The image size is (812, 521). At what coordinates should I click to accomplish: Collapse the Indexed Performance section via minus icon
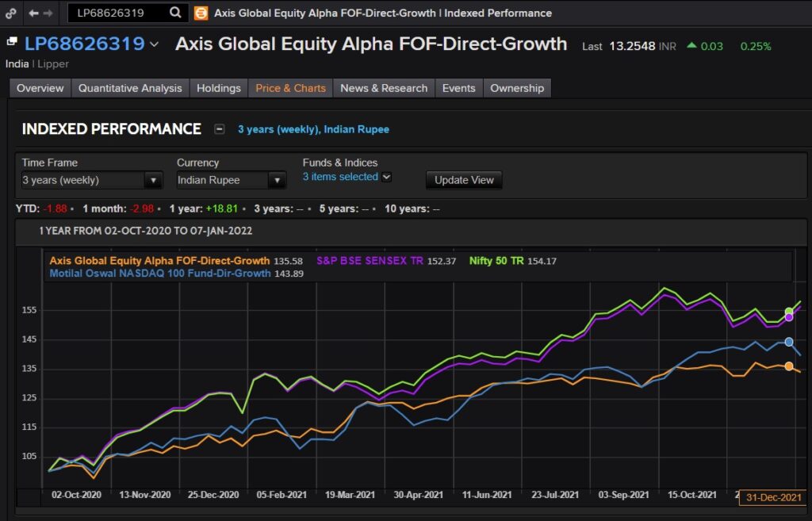[220, 128]
